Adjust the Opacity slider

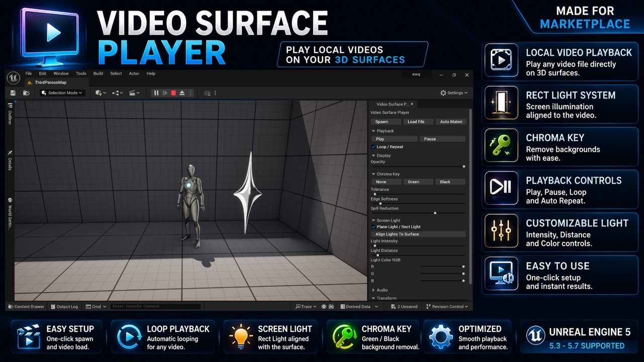[418, 166]
